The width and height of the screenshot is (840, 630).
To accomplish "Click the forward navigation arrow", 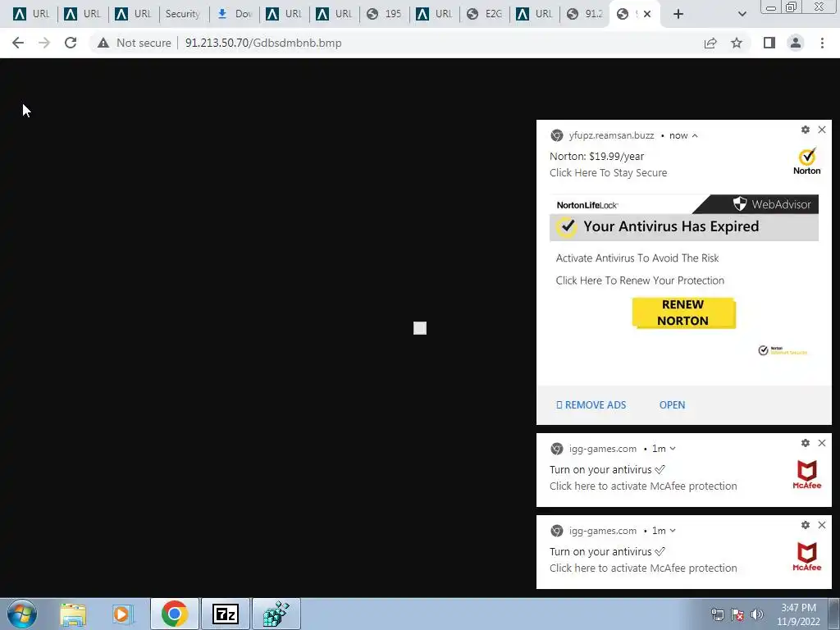I will coord(44,43).
